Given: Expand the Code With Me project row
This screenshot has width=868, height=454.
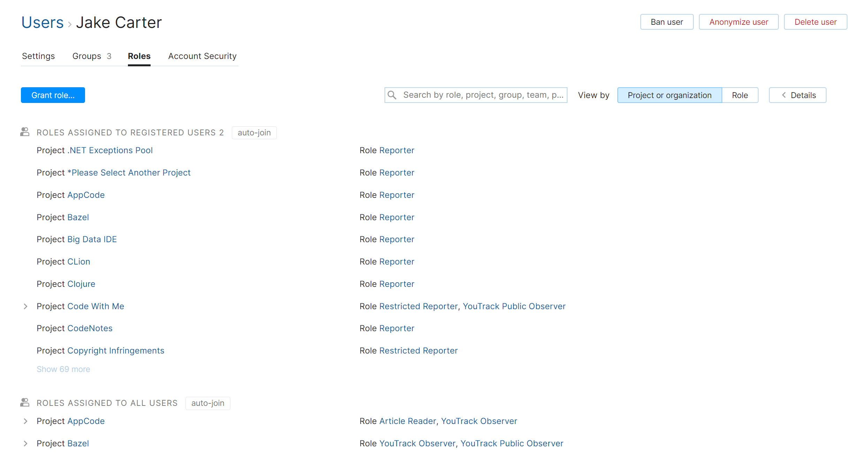Looking at the screenshot, I should (x=25, y=306).
